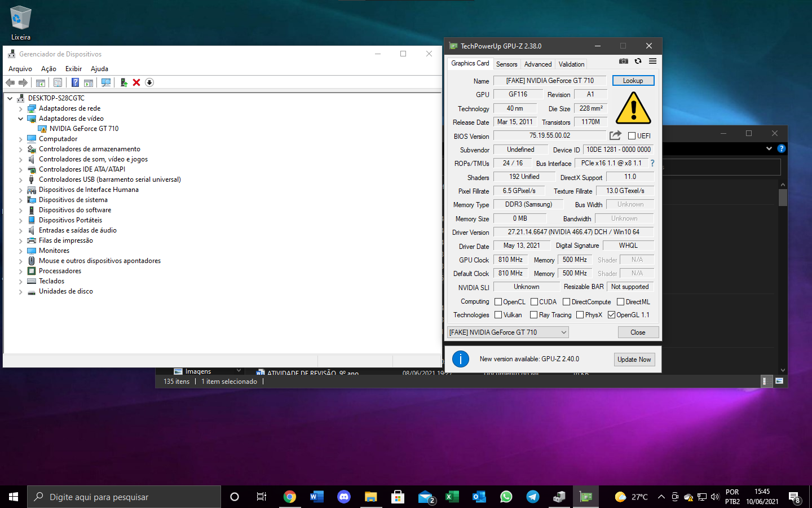812x508 pixels.
Task: Open the Ajuda menu
Action: click(x=99, y=69)
